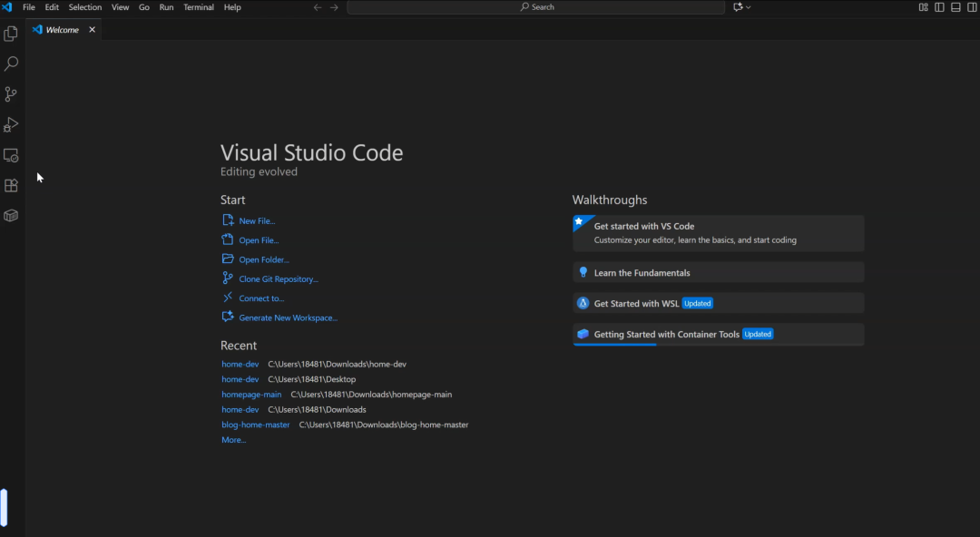Open Get Started with WSL walkthrough
Screen dimensions: 980x537
[x=718, y=303]
